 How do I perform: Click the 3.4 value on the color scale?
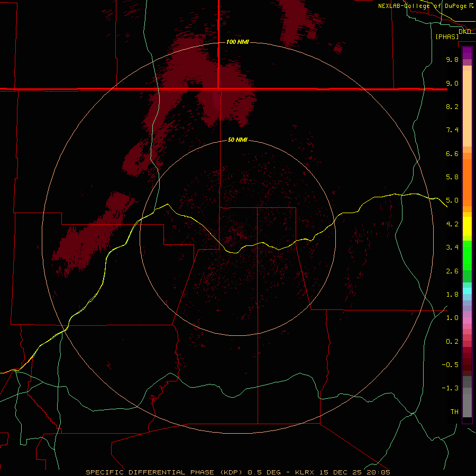tap(452, 248)
